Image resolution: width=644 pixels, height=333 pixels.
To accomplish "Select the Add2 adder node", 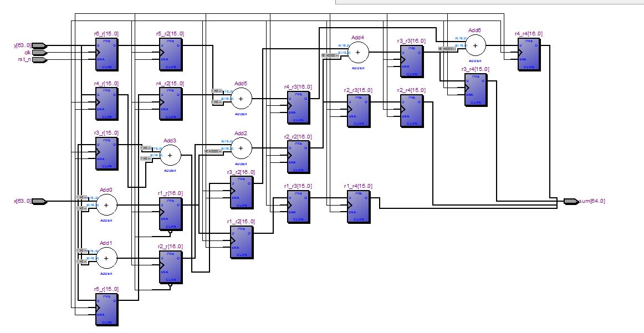I will (x=241, y=148).
